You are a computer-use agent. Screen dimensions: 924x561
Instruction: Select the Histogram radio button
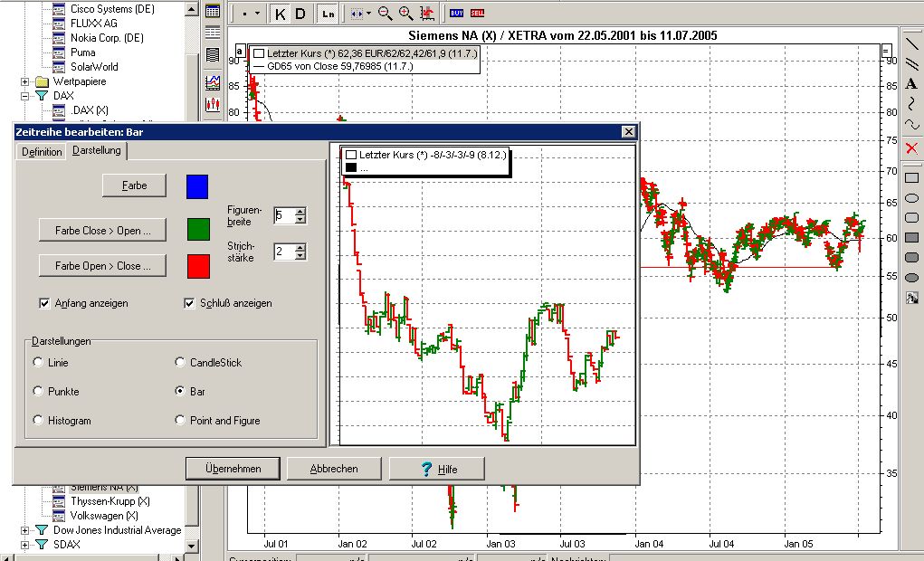coord(38,420)
